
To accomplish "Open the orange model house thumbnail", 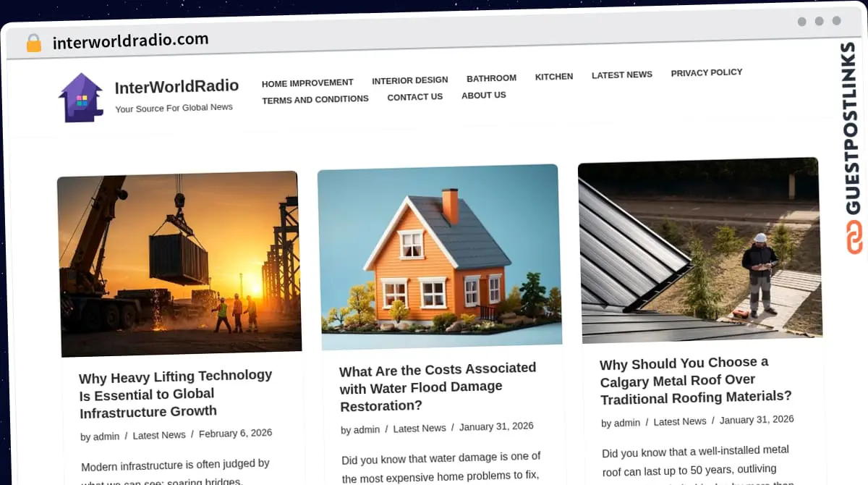I will point(439,256).
